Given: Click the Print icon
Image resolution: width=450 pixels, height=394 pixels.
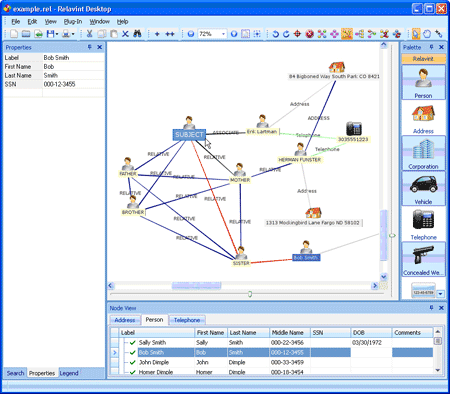Looking at the screenshot, I should tap(66, 34).
